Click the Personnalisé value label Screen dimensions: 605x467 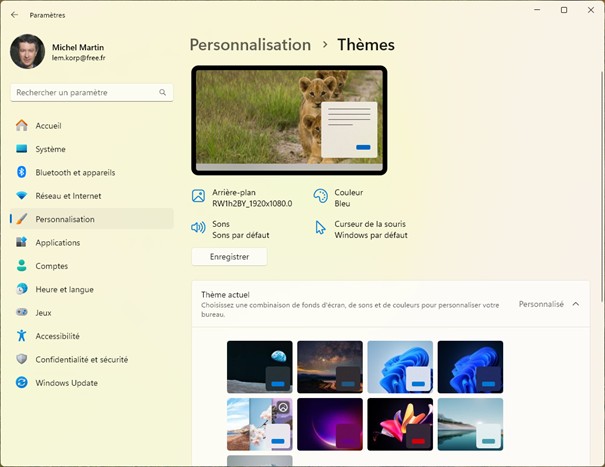[541, 304]
